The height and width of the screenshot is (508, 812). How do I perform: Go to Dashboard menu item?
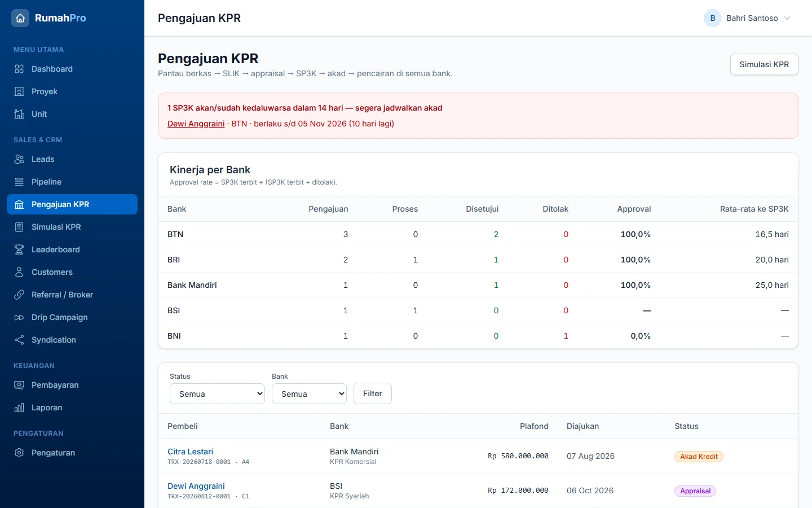72,69
